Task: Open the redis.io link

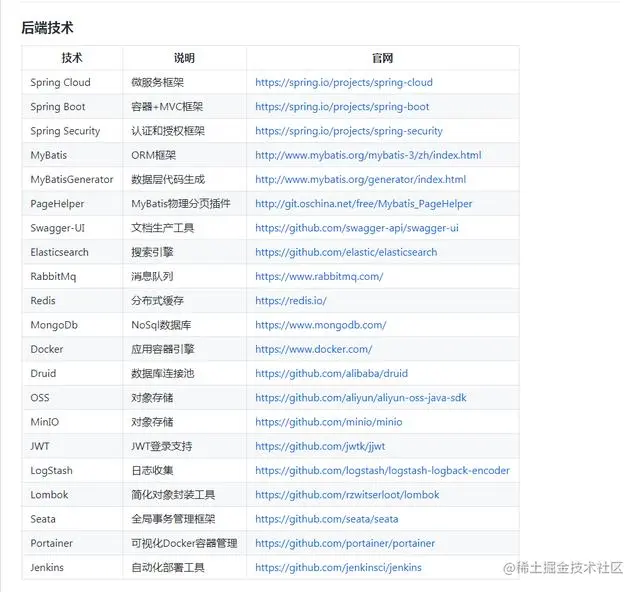Action: click(291, 301)
